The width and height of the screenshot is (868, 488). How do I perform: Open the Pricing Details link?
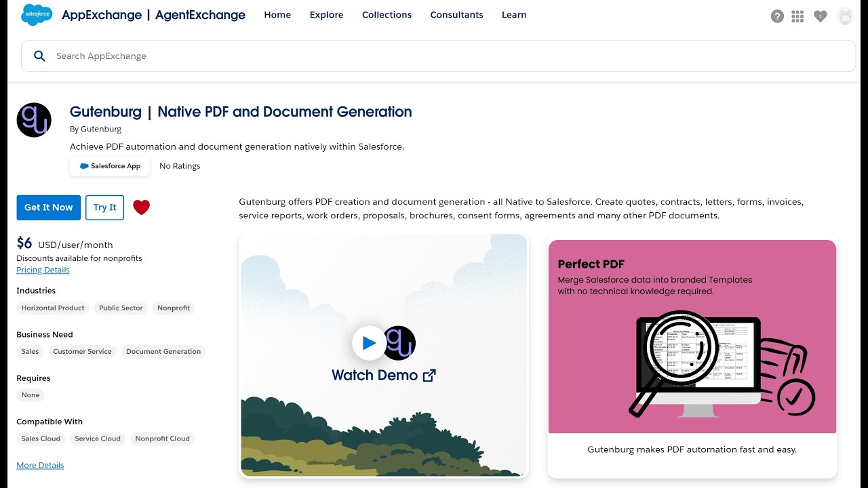click(x=43, y=270)
